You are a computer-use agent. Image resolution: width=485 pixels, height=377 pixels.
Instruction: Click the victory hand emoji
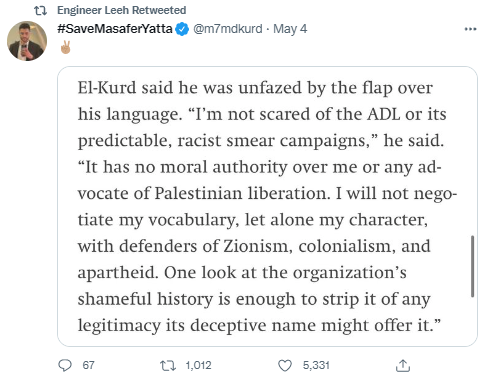coord(65,47)
